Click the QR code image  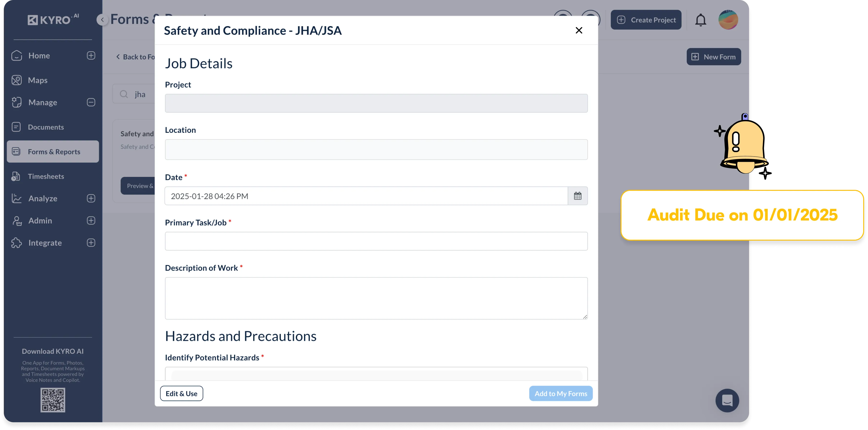pyautogui.click(x=53, y=400)
